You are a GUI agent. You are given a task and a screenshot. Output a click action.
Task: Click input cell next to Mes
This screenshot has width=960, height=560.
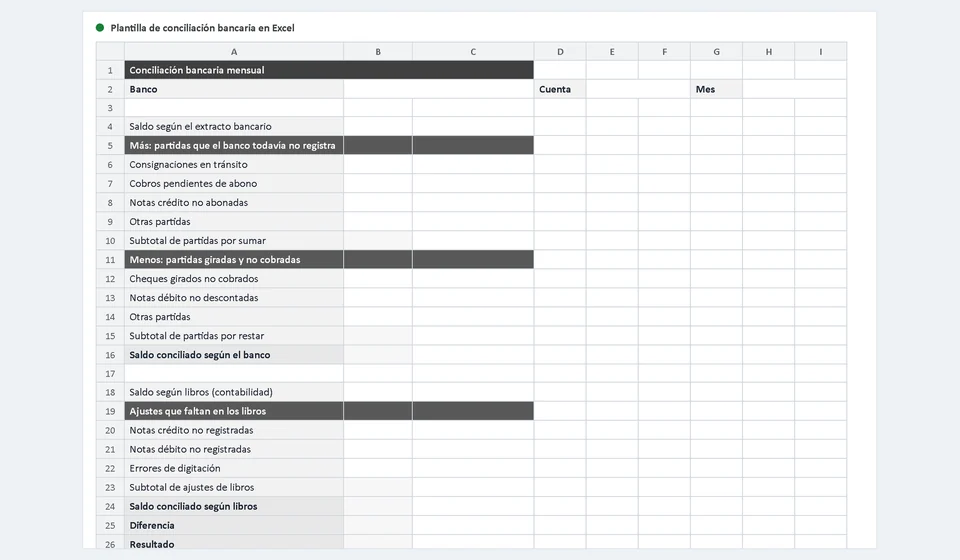pyautogui.click(x=795, y=89)
